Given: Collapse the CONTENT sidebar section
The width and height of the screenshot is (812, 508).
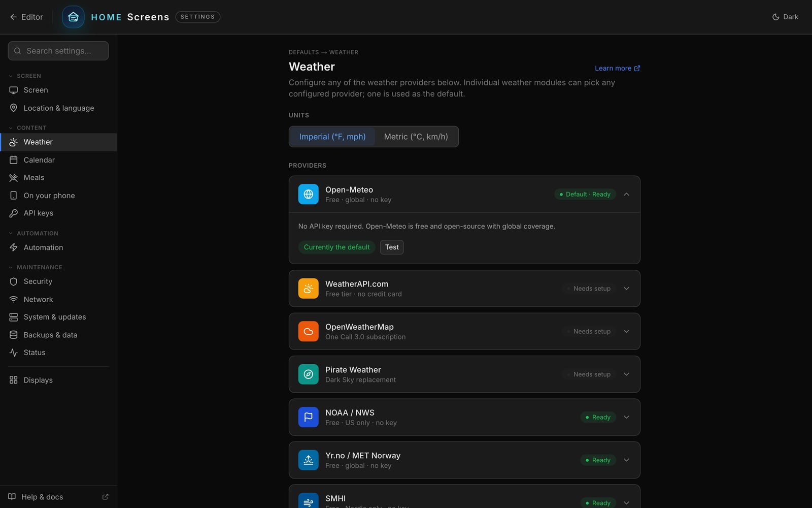Looking at the screenshot, I should 27,128.
